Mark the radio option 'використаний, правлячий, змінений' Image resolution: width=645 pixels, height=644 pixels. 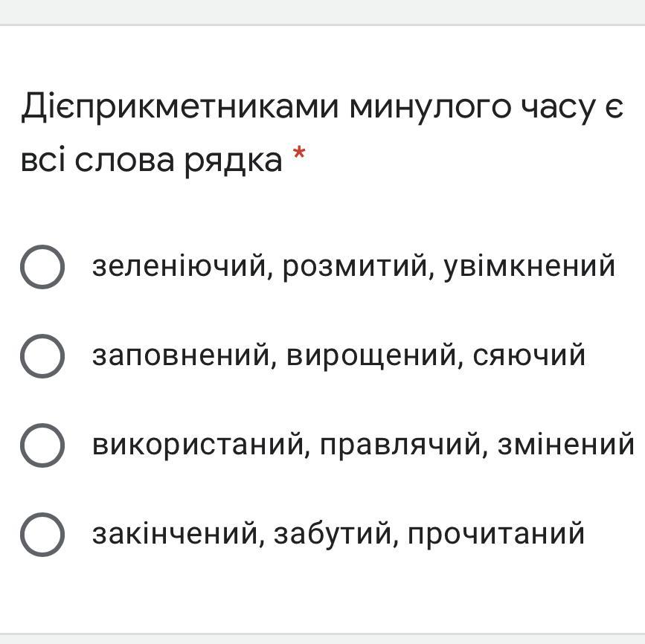pyautogui.click(x=42, y=445)
